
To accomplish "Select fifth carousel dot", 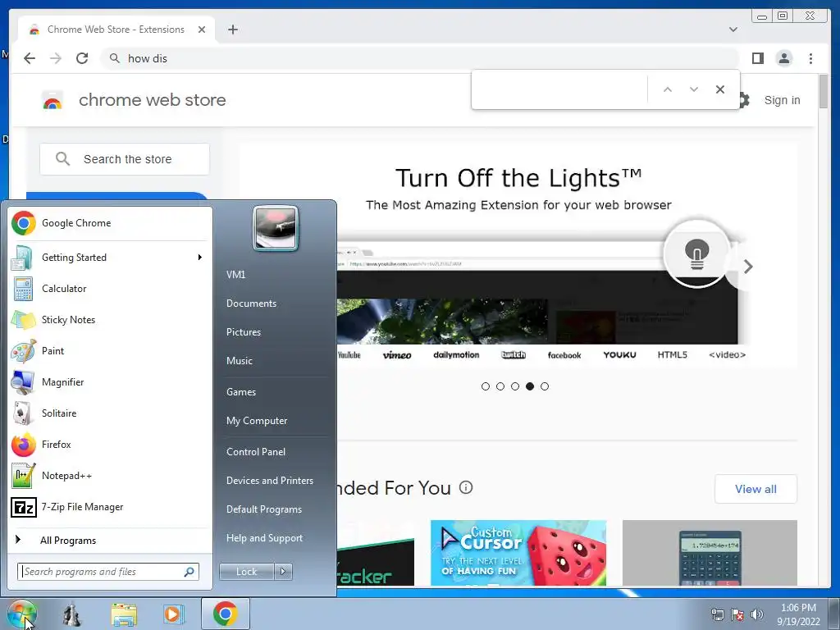I will click(545, 386).
